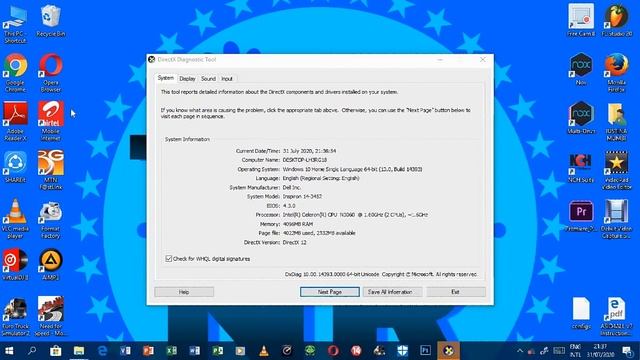Click the Memory value 4096MB RAM
The image size is (640, 360).
(x=298, y=224)
